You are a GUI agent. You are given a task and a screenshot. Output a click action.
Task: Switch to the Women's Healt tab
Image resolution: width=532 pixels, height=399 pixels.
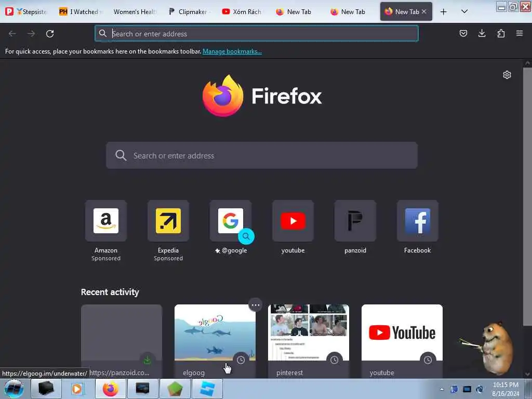[135, 11]
